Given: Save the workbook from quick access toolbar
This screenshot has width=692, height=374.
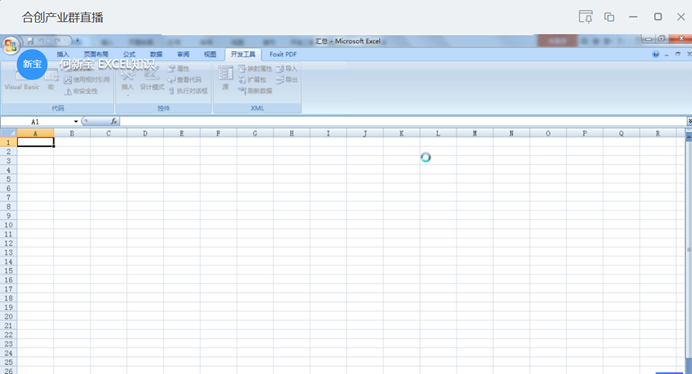Looking at the screenshot, I should [x=30, y=41].
